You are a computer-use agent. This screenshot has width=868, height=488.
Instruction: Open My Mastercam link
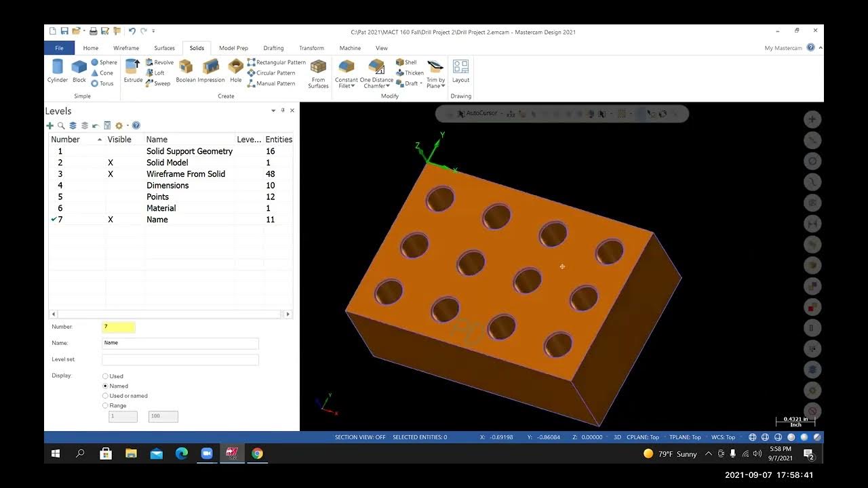783,48
